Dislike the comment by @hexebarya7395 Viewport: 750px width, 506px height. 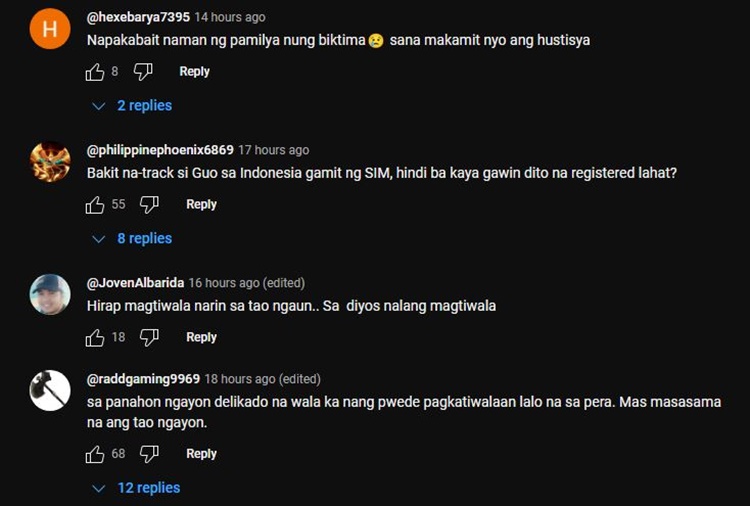143,72
